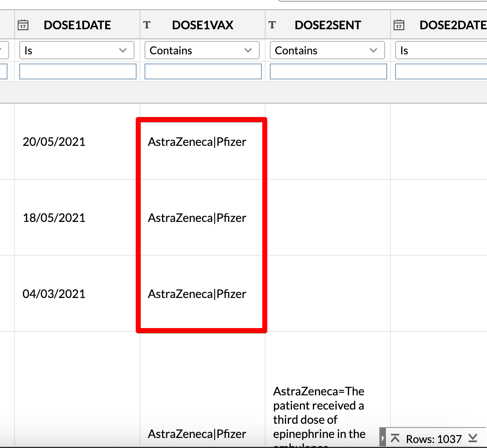487x448 pixels.
Task: Click the 'Rows: 1037' status label
Action: (x=434, y=439)
